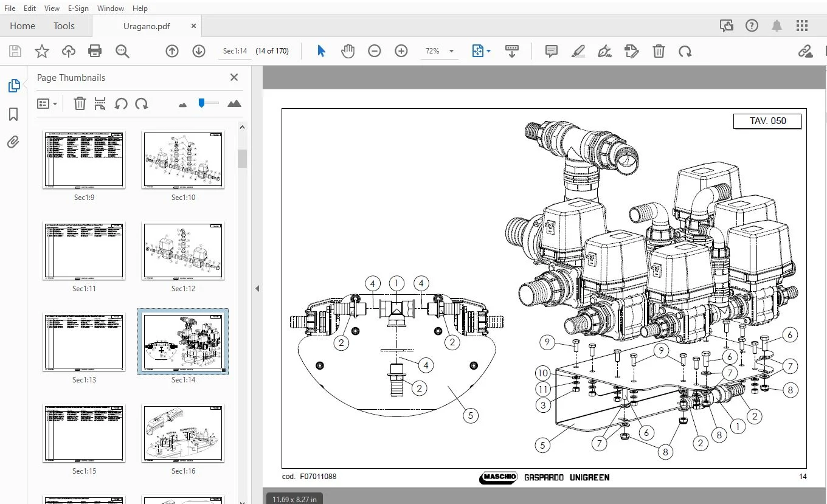Activate the Hand pan tool

(x=348, y=51)
